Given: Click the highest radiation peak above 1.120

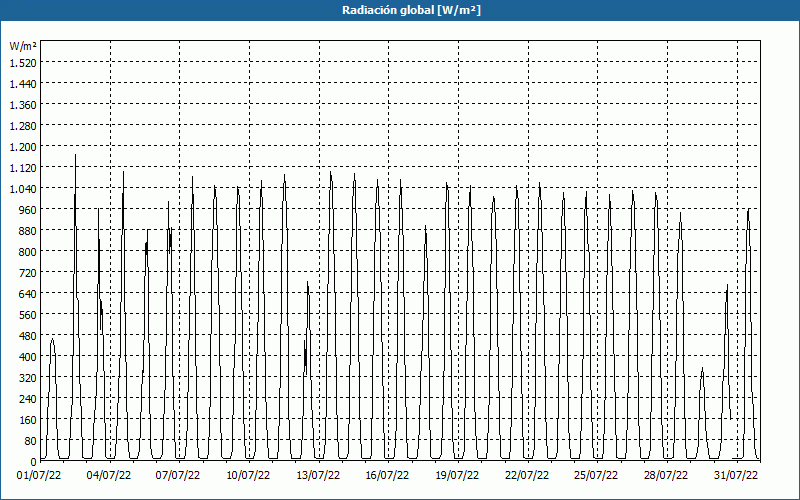Looking at the screenshot, I should click(76, 155).
